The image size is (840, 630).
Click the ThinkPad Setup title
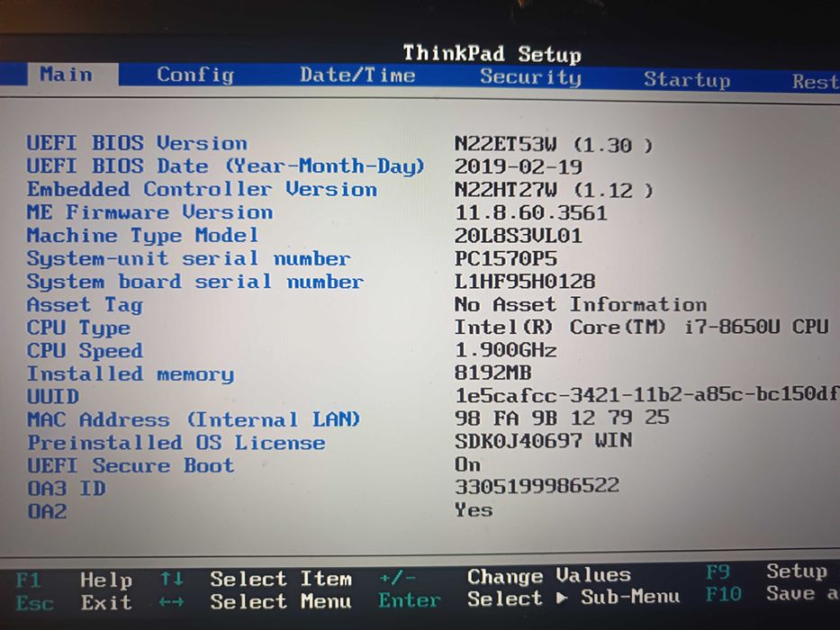pyautogui.click(x=492, y=54)
